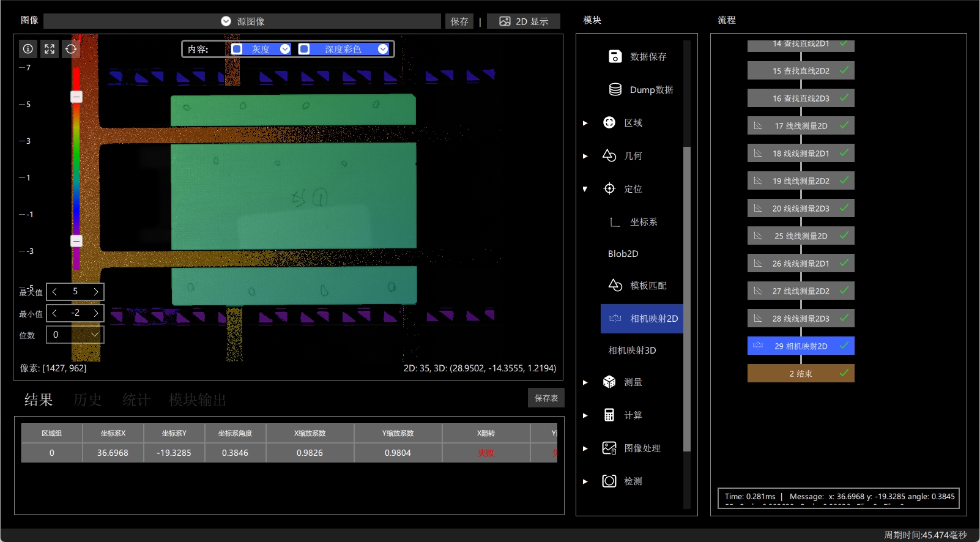The height and width of the screenshot is (542, 980).
Task: Toggle the 灰度 checkbox
Action: [237, 49]
